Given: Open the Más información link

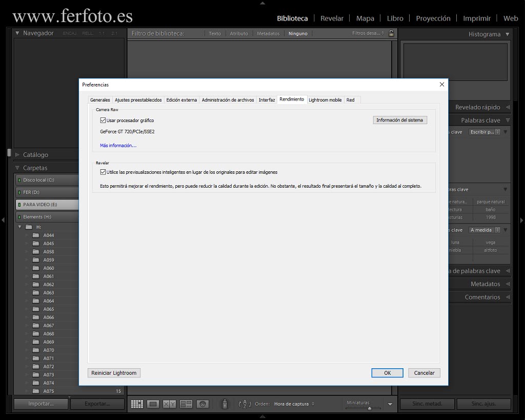Looking at the screenshot, I should [x=118, y=145].
